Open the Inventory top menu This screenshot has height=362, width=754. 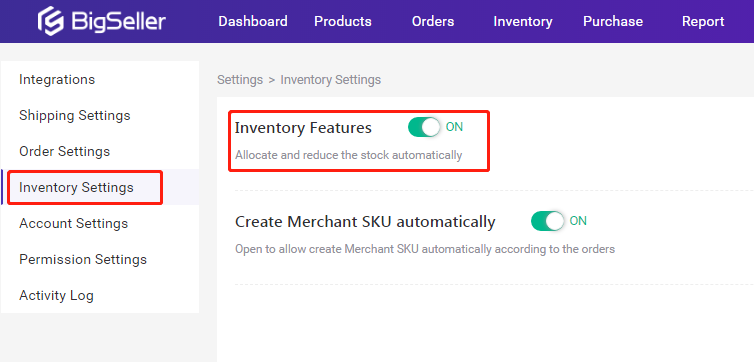(x=523, y=22)
